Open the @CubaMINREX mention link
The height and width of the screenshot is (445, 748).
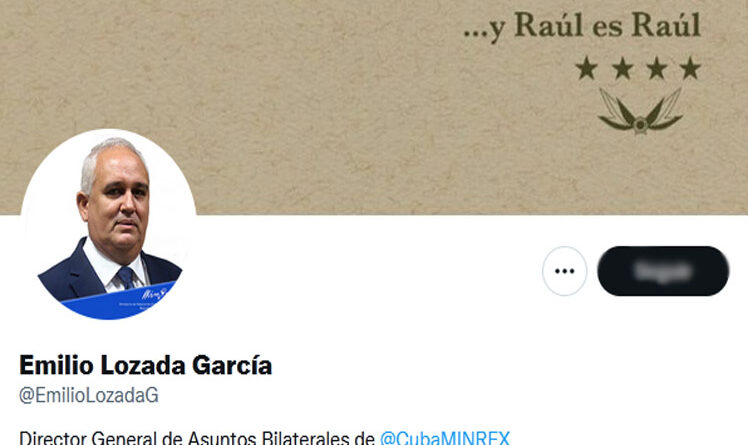point(445,438)
